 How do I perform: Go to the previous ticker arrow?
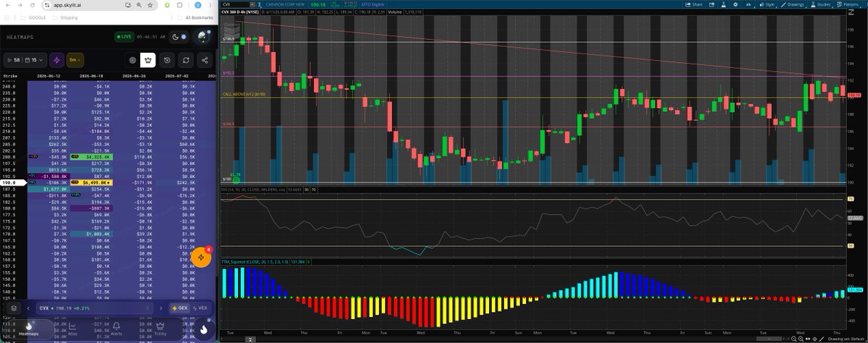[28, 308]
